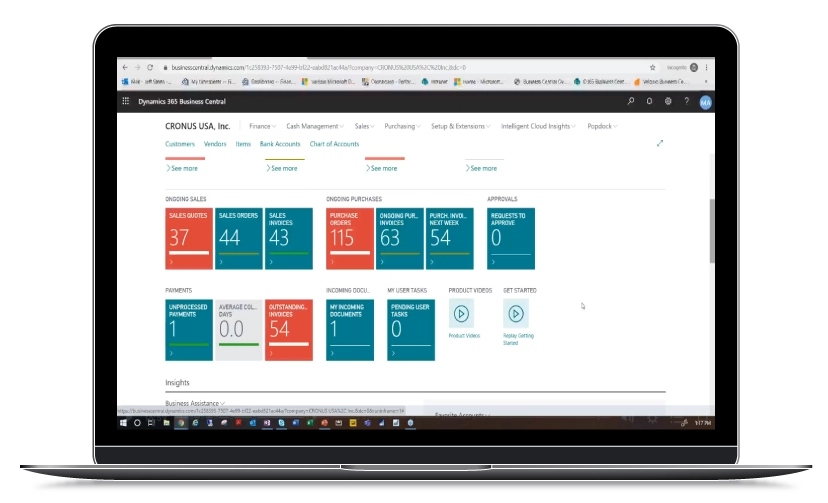The width and height of the screenshot is (828, 503).
Task: Open the settings gear icon
Action: click(668, 101)
